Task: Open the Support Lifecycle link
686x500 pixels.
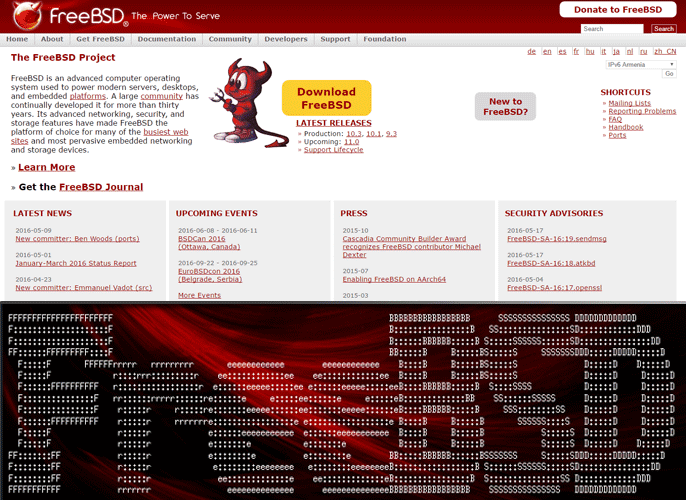Action: [333, 150]
